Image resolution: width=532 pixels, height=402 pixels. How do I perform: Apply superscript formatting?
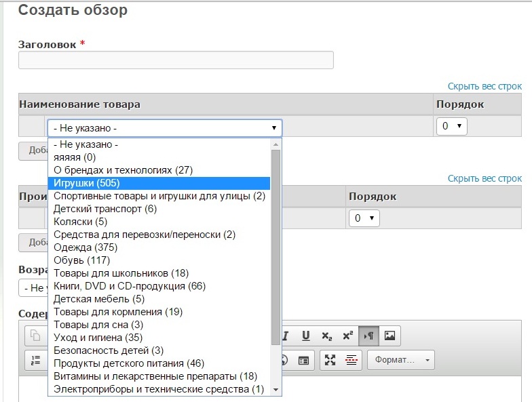click(347, 336)
